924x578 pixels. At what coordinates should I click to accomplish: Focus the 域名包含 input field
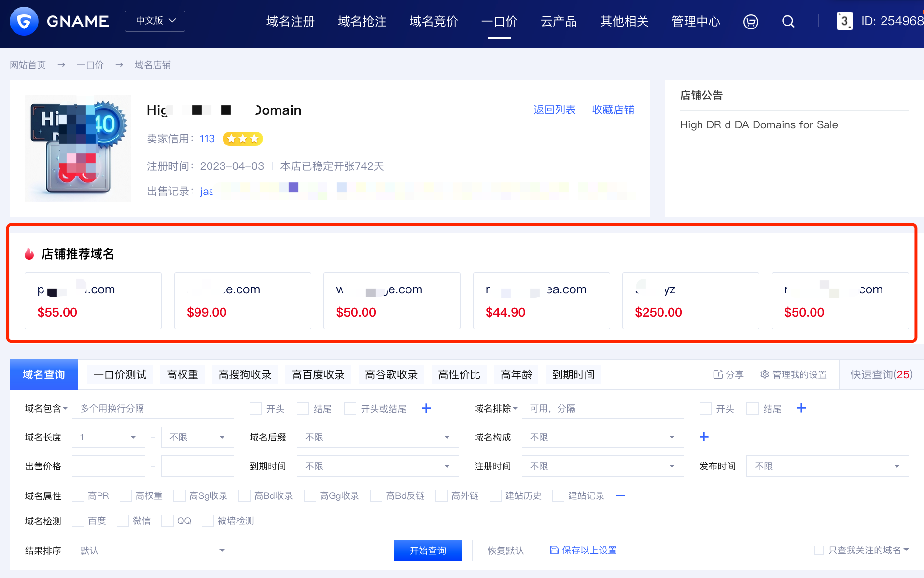(153, 408)
